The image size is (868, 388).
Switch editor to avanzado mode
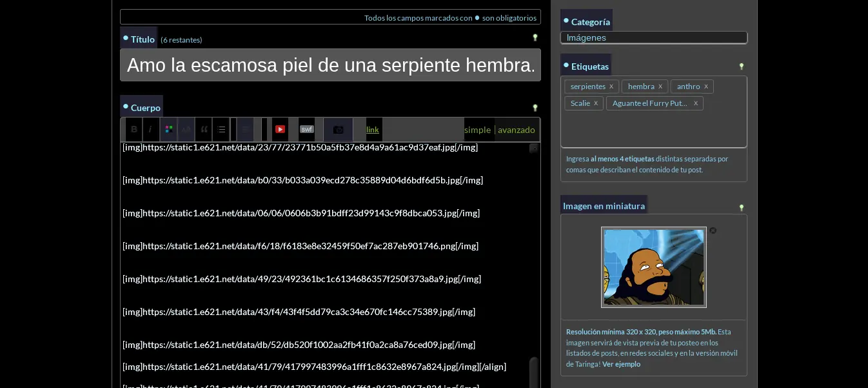point(517,130)
